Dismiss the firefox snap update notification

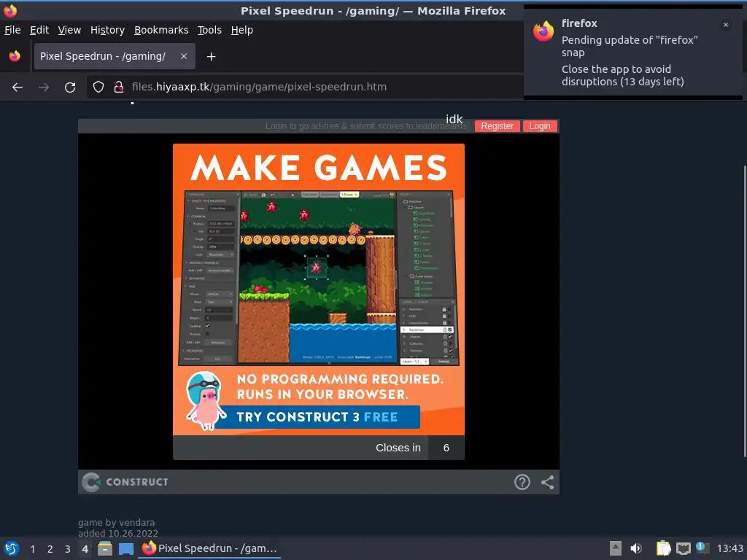(x=726, y=25)
